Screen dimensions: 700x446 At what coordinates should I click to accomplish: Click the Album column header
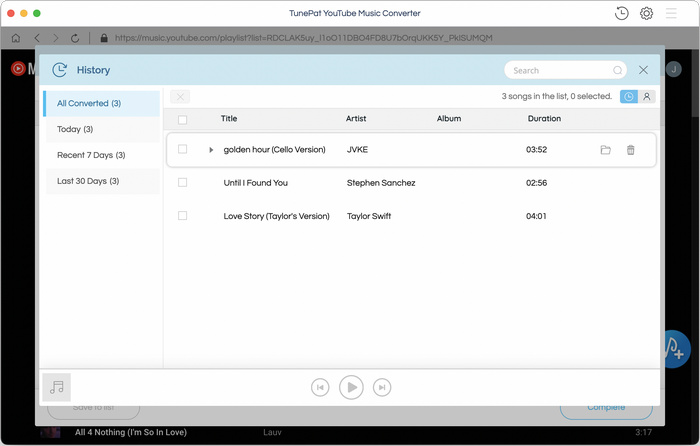[449, 119]
